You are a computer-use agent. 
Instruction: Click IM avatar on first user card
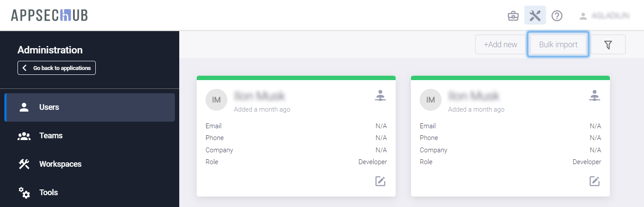[x=216, y=100]
